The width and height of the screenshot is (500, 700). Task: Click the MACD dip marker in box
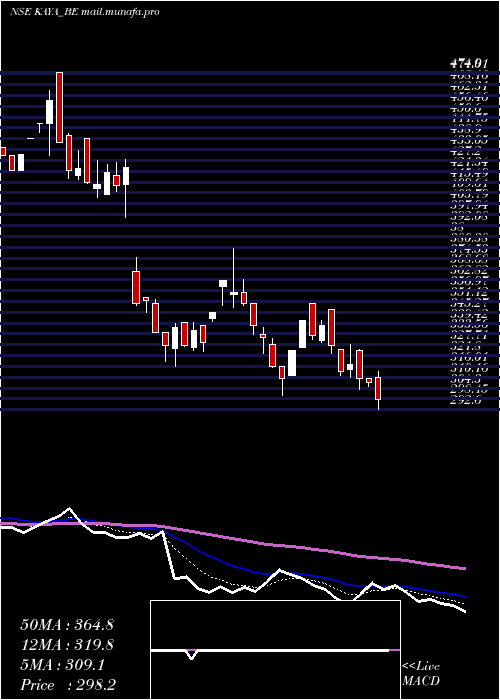(x=192, y=655)
